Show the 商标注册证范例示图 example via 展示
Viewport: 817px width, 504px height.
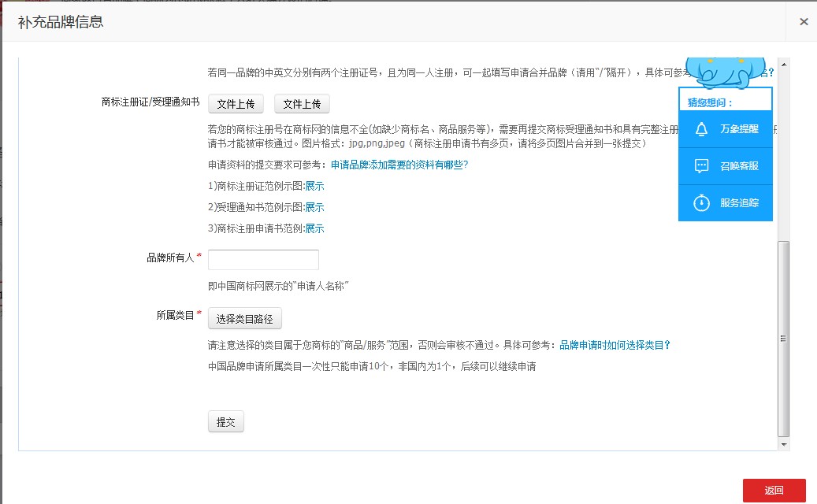pos(314,187)
